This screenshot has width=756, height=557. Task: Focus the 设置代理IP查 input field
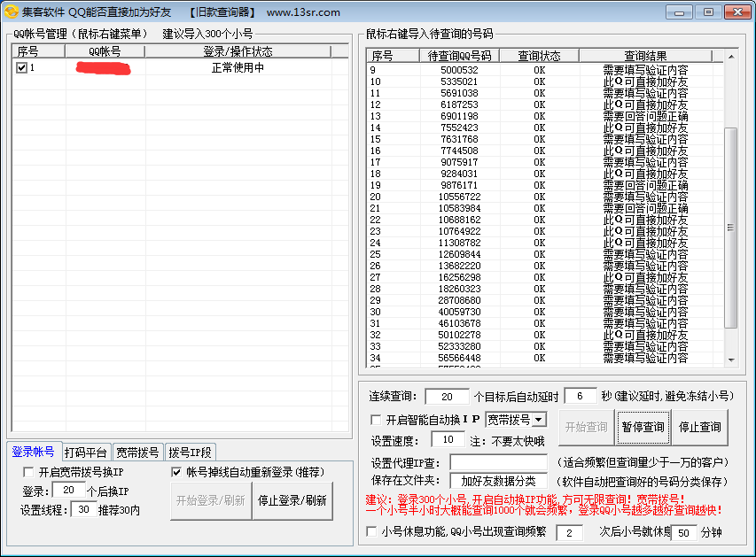coord(499,462)
